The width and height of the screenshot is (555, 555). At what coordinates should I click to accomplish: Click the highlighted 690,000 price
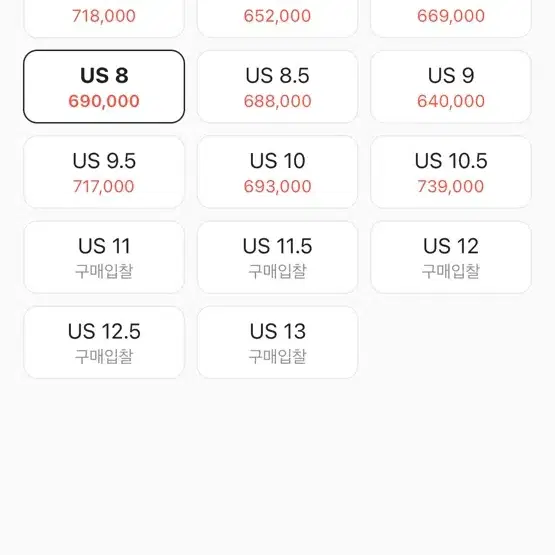click(x=104, y=101)
